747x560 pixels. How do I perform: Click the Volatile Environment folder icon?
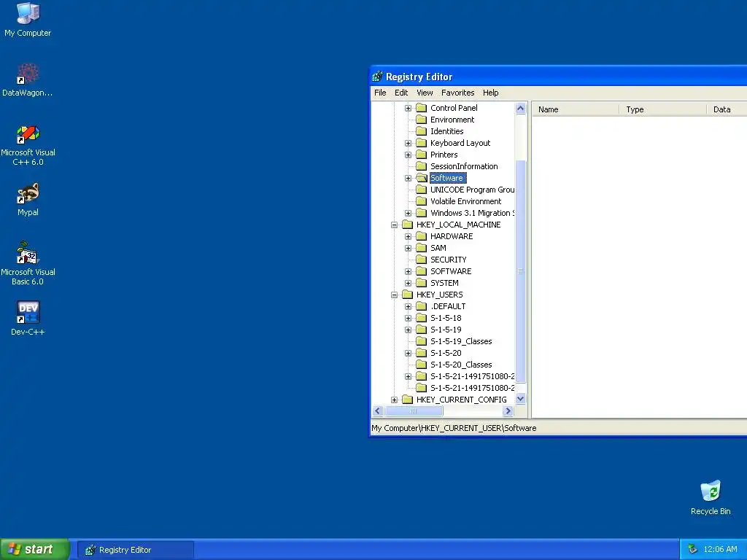pyautogui.click(x=421, y=201)
